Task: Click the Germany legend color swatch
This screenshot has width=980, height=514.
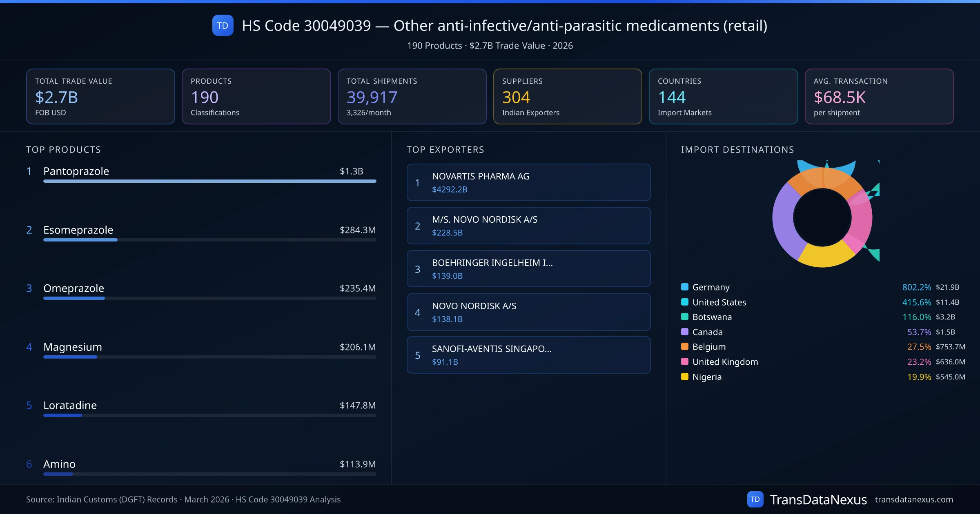Action: coord(685,287)
